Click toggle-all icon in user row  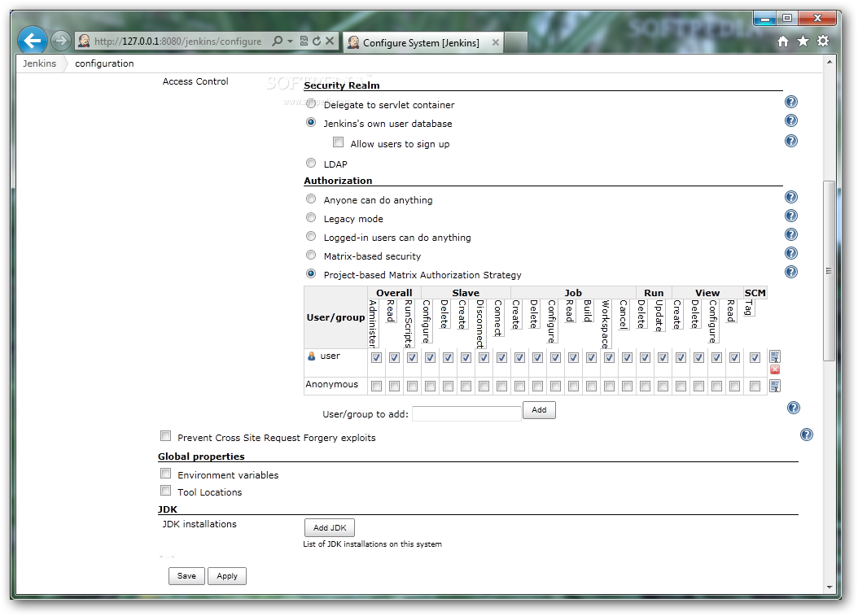tap(775, 356)
